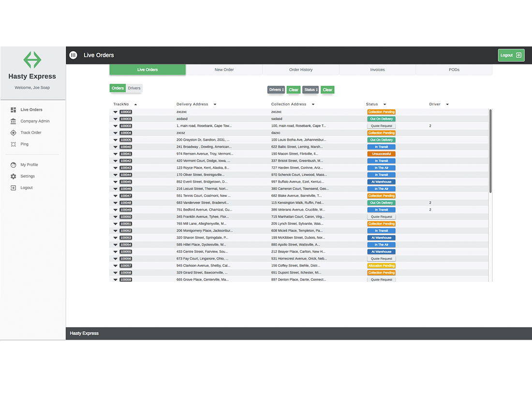Click 'Welcome, Joe Soap' text
Viewport: 532px width, 398px height.
[x=32, y=88]
